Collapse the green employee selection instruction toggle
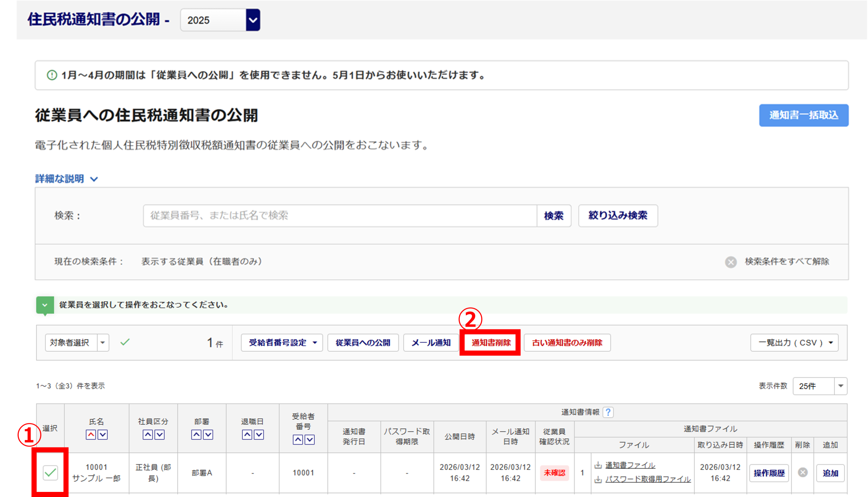868x497 pixels. pos(45,305)
